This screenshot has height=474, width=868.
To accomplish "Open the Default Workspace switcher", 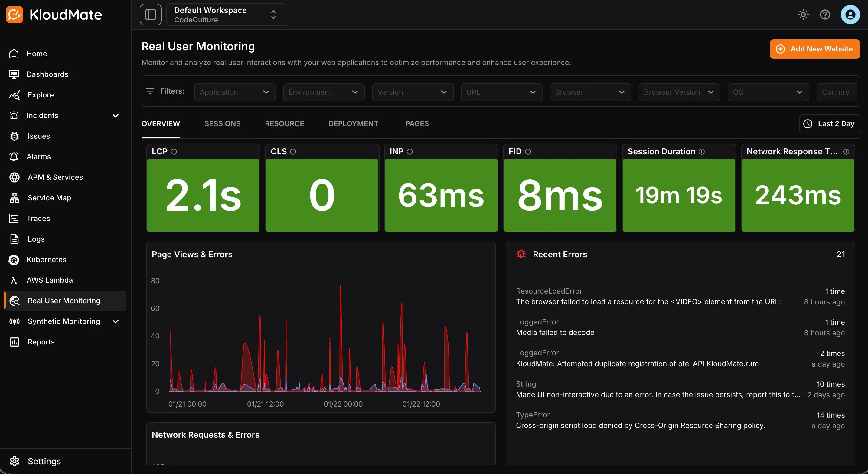I will 227,15.
